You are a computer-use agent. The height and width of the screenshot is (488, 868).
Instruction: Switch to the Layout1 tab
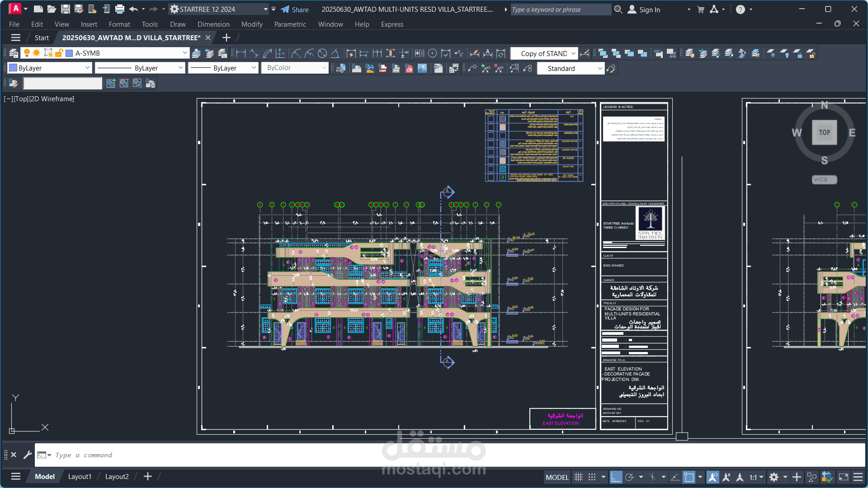[80, 477]
